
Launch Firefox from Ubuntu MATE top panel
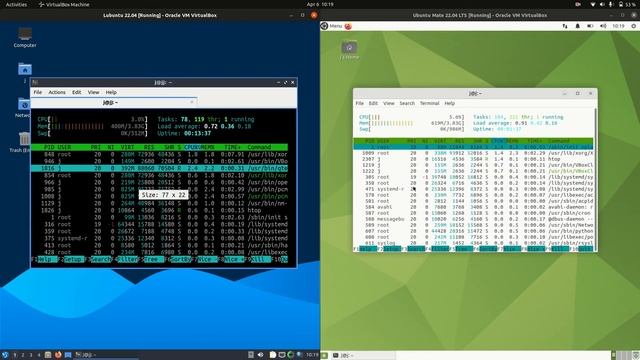pos(348,26)
